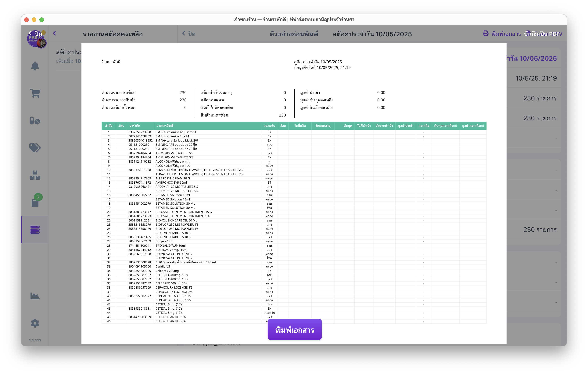Open the pills medicine section icon
The width and height of the screenshot is (588, 374).
pyautogui.click(x=35, y=121)
